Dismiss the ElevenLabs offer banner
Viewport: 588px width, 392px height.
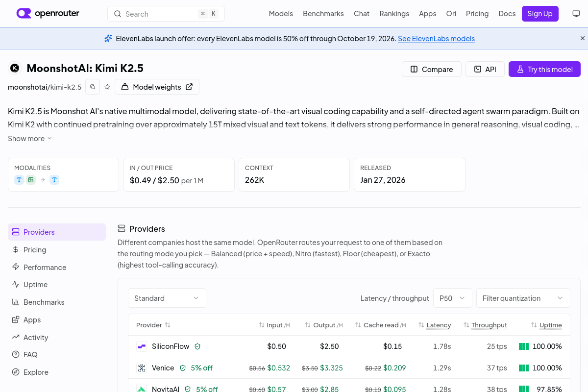click(583, 38)
